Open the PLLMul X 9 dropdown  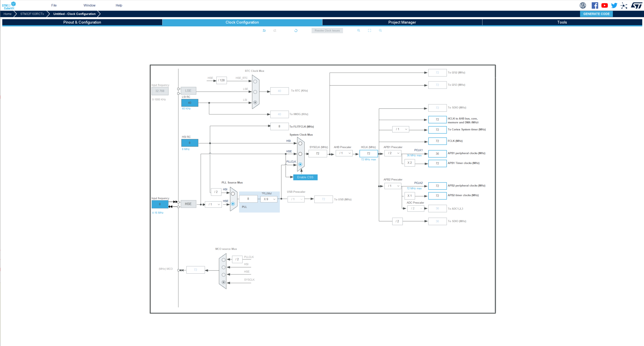269,199
